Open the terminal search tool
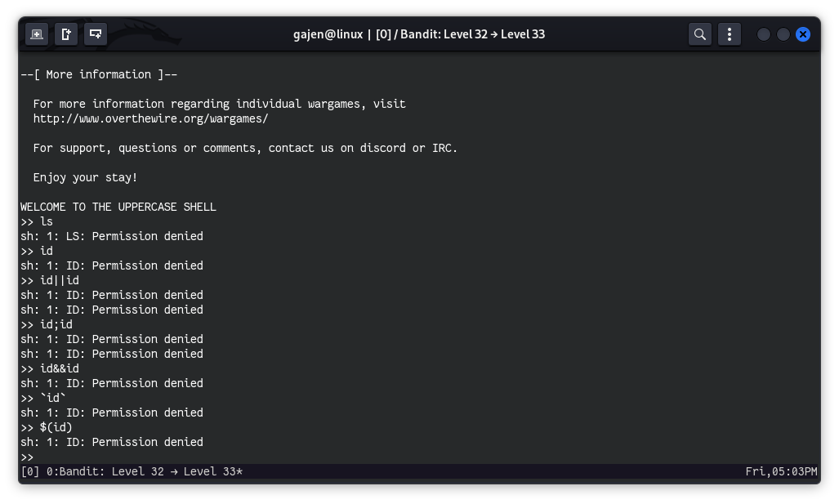Viewport: 839px width, 504px height. tap(700, 34)
